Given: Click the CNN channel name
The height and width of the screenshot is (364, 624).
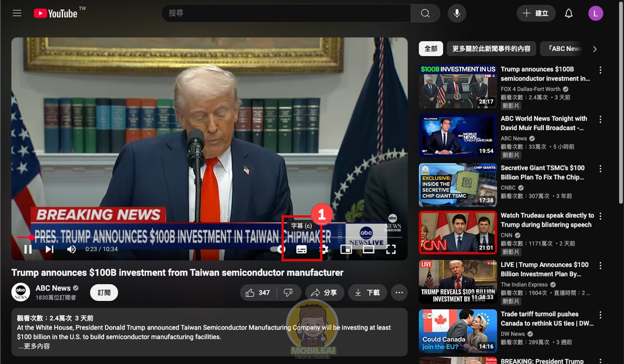Looking at the screenshot, I should [507, 235].
